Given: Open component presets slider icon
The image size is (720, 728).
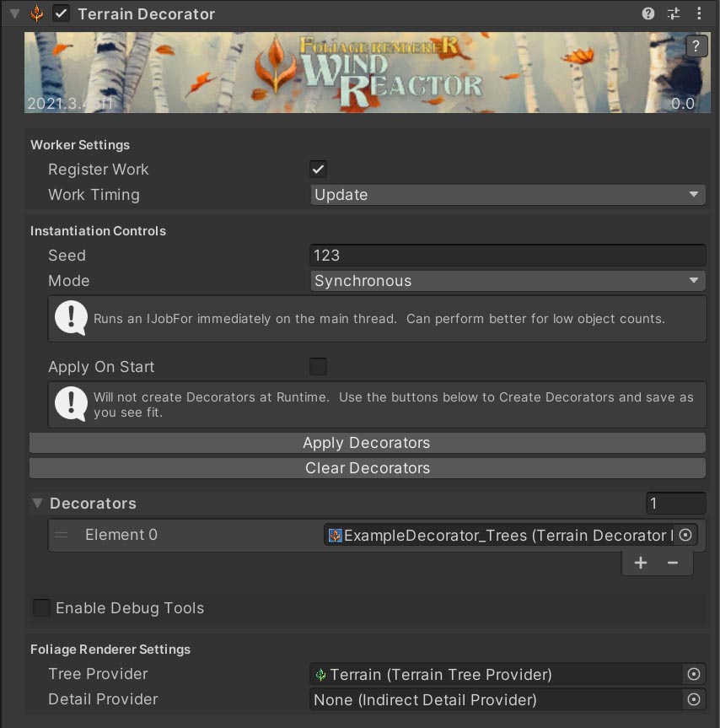Looking at the screenshot, I should point(673,13).
